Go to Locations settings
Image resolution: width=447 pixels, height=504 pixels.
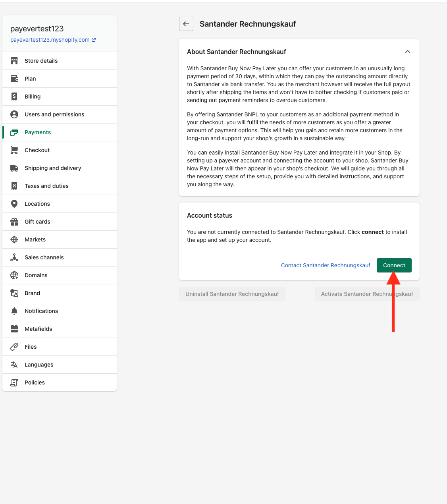(x=60, y=204)
